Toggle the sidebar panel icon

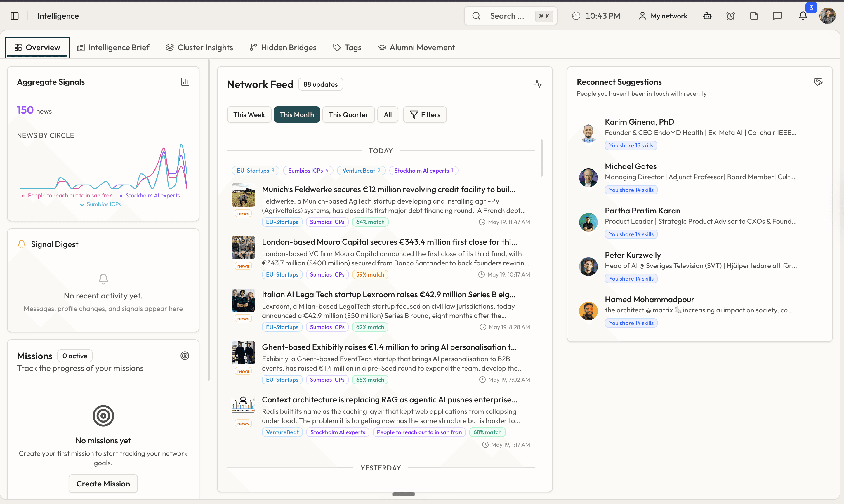15,16
